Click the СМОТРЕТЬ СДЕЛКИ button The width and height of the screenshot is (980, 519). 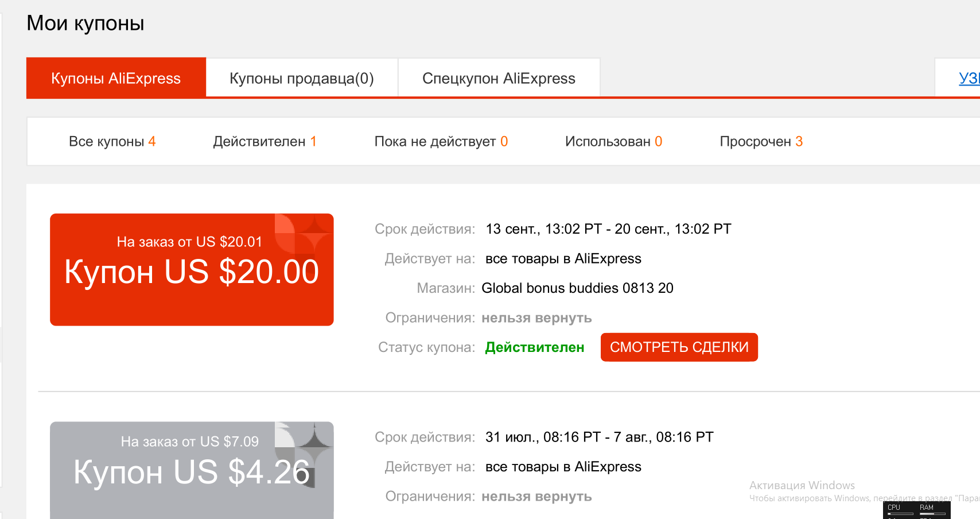[679, 347]
